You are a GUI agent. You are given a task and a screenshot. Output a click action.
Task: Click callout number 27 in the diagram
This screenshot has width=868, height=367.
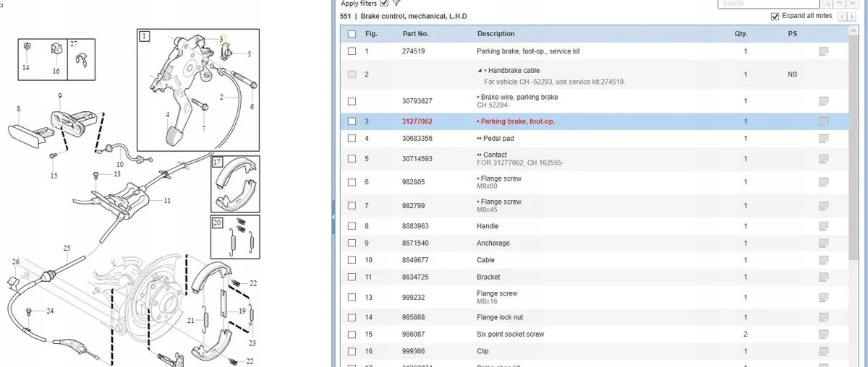tap(74, 44)
